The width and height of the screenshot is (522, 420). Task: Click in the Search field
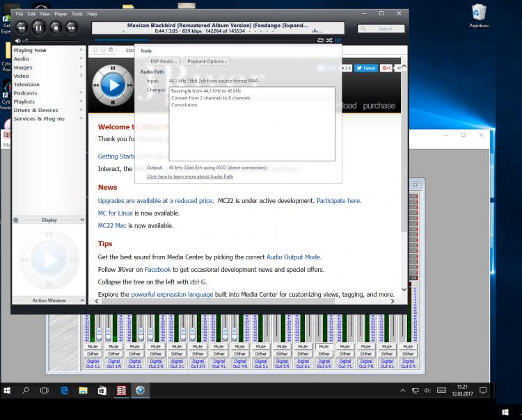(385, 29)
